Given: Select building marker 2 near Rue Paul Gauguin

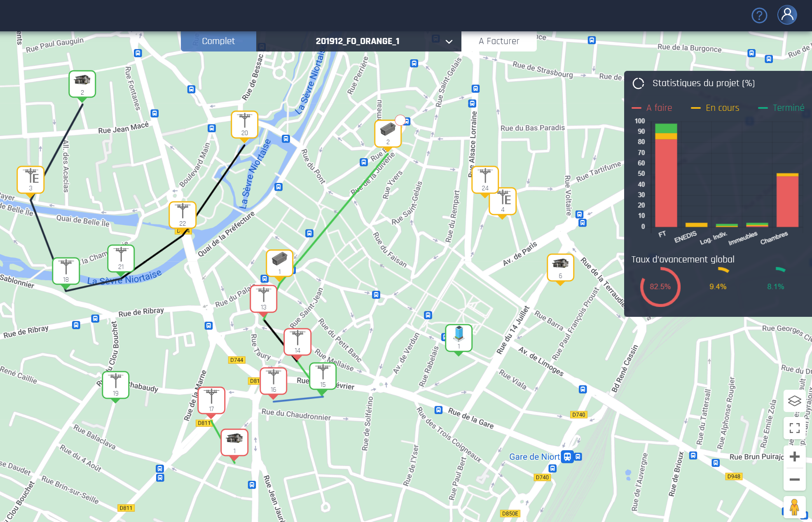Looking at the screenshot, I should click(82, 84).
